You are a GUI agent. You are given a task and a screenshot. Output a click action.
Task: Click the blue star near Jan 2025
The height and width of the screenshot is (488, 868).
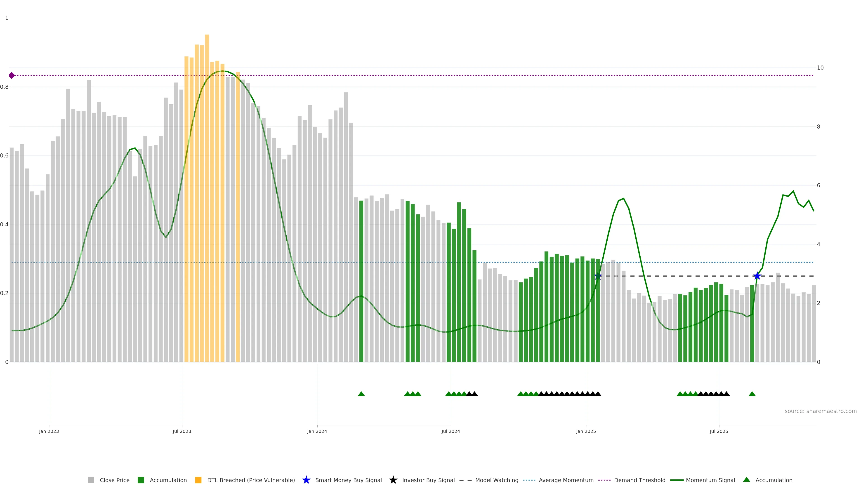pyautogui.click(x=598, y=276)
